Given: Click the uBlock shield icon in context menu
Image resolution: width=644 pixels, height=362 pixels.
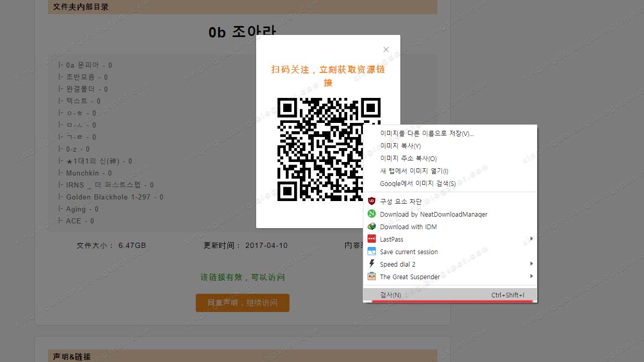Looking at the screenshot, I should [372, 201].
